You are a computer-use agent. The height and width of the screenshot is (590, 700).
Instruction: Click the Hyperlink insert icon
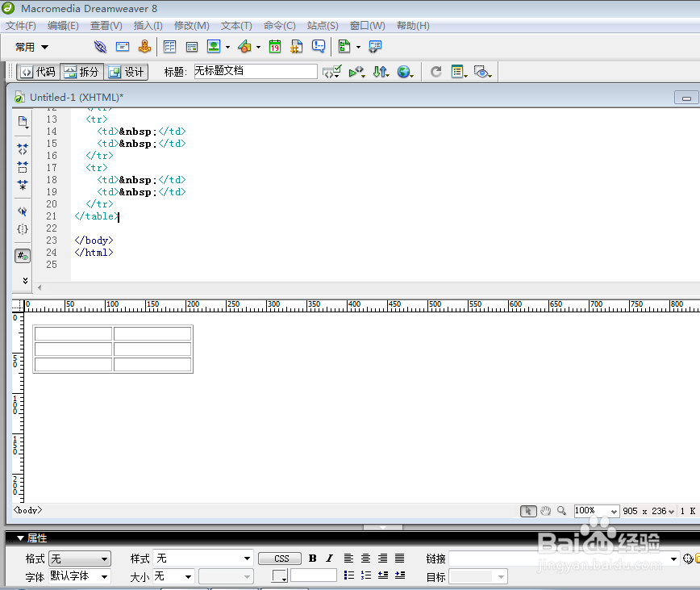[x=101, y=47]
